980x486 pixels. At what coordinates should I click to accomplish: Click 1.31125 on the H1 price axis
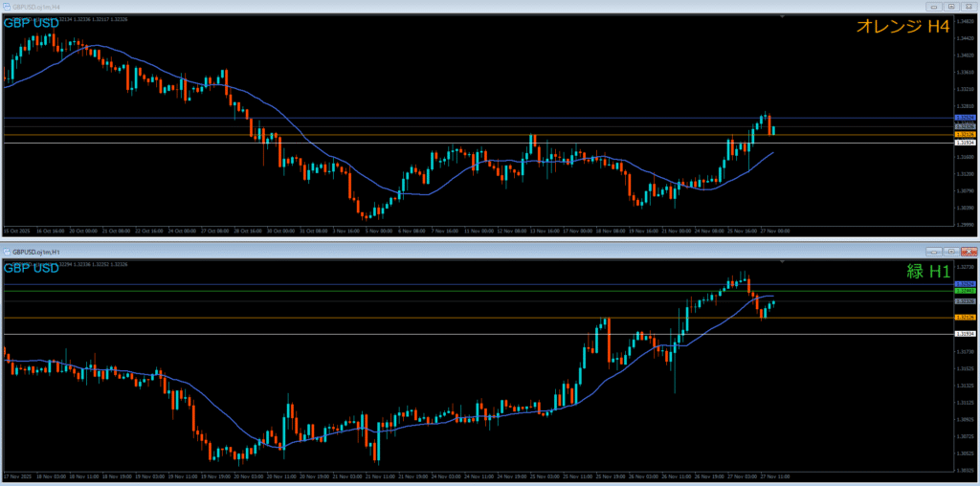(966, 403)
